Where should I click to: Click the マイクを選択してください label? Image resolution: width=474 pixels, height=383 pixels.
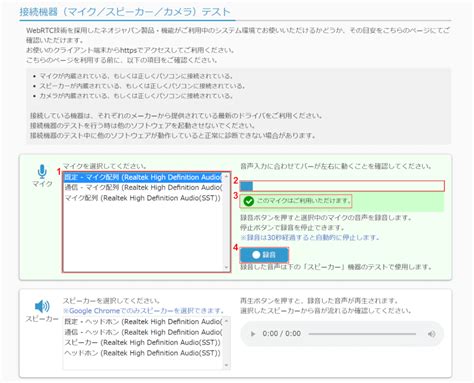tap(105, 166)
